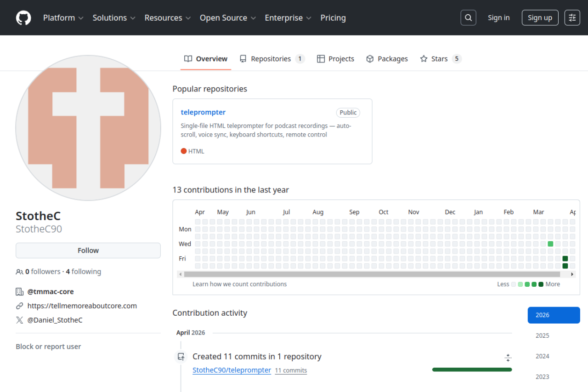588x392 pixels.
Task: Open the Packages tab
Action: click(x=387, y=59)
